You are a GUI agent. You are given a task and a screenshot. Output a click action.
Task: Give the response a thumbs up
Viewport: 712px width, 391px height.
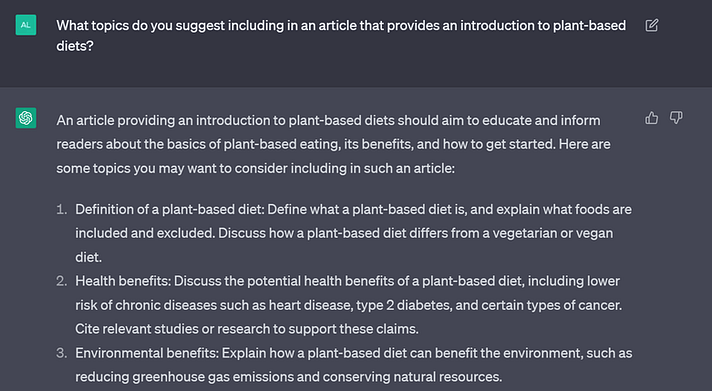pos(652,118)
